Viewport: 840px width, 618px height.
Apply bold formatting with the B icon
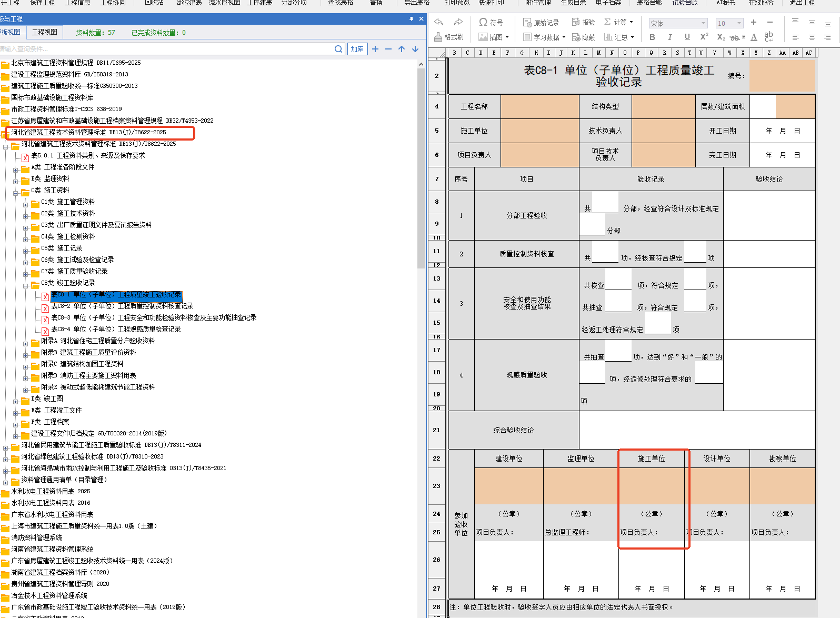coord(652,37)
